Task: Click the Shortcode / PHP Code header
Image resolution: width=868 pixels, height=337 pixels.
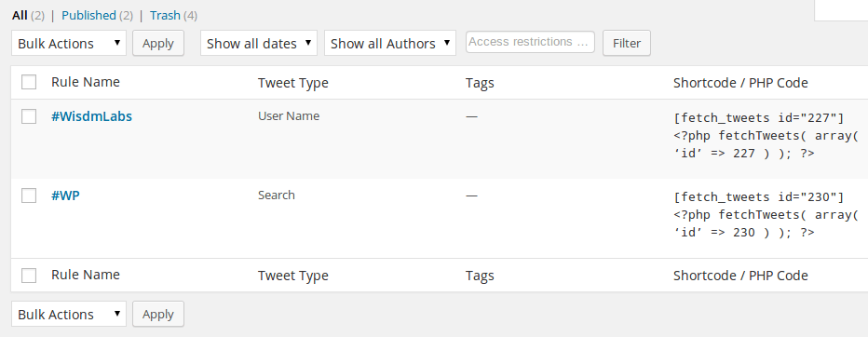Action: tap(740, 83)
